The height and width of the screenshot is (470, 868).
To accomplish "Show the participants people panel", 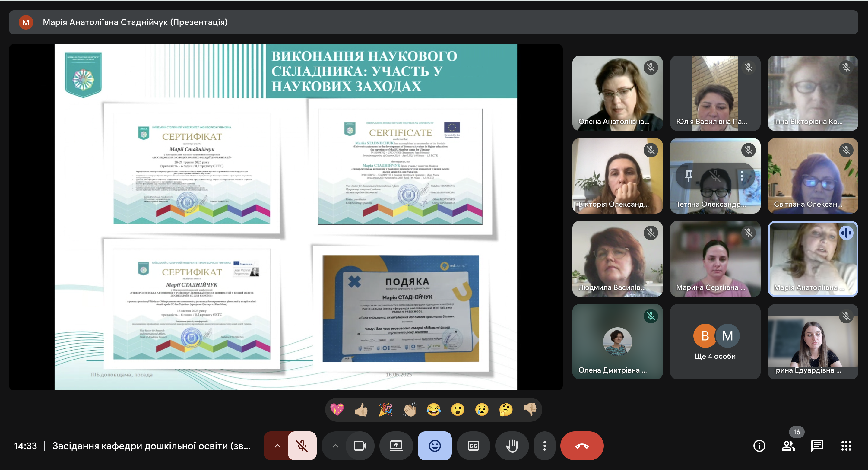I will coord(788,446).
